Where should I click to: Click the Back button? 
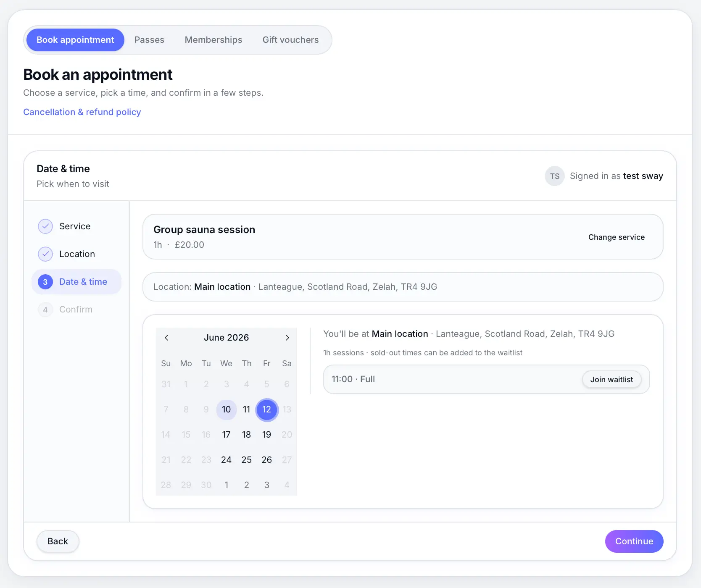click(x=58, y=541)
